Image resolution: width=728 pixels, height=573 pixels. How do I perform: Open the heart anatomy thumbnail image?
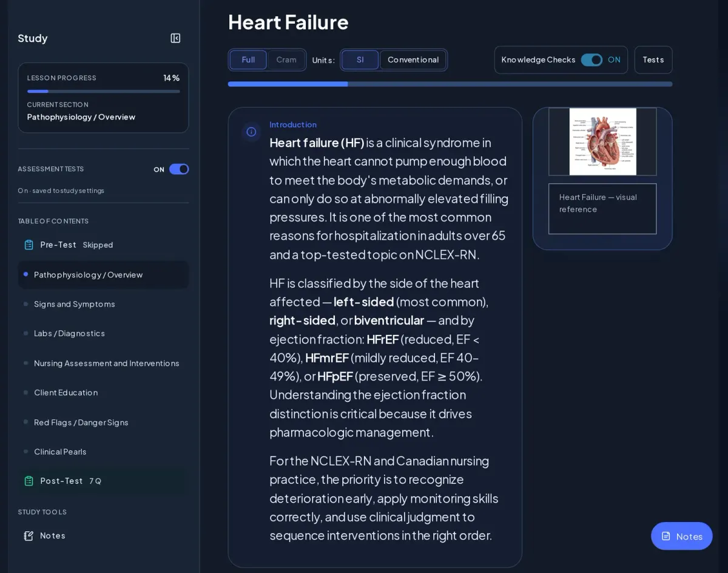[602, 141]
